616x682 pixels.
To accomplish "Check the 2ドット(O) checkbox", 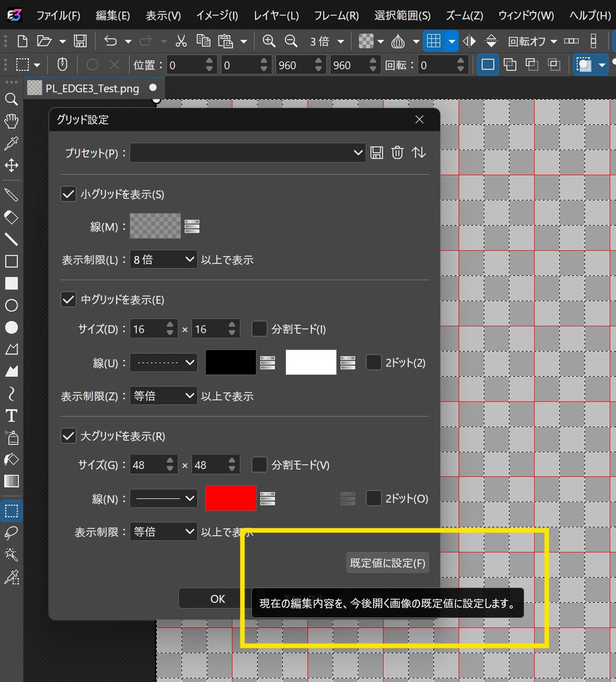I will click(373, 498).
